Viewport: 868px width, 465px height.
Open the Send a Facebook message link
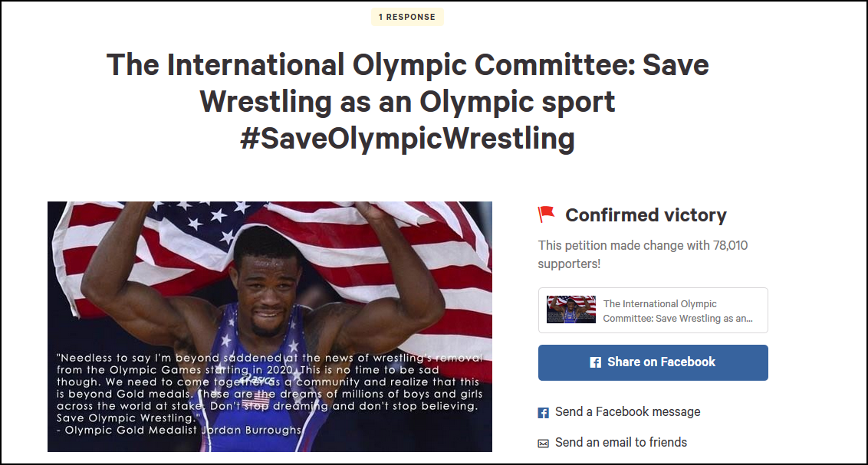point(627,412)
